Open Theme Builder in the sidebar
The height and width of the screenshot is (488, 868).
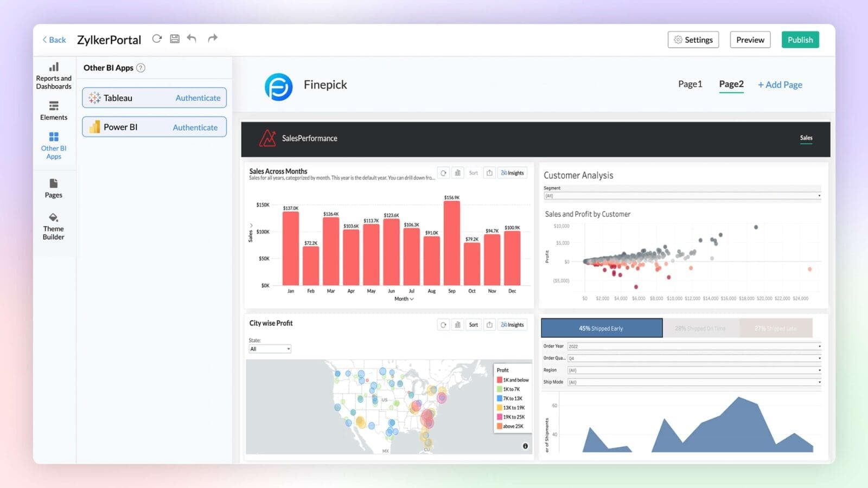[x=54, y=227]
